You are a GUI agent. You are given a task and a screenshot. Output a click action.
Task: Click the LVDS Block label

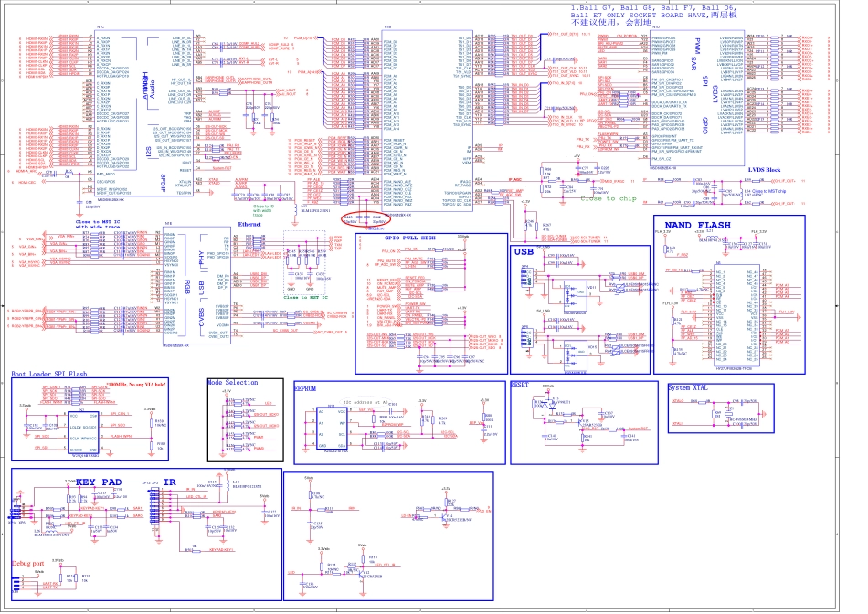[x=764, y=170]
